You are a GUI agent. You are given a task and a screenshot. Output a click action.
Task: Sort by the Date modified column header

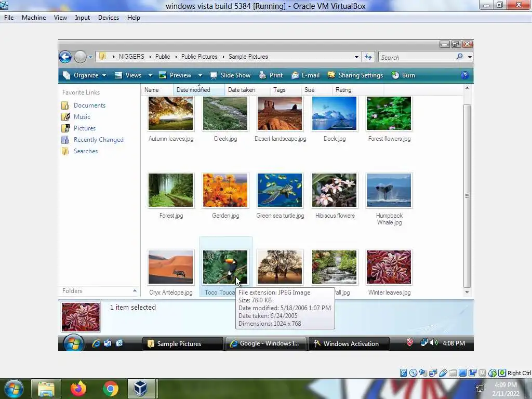[x=199, y=90]
